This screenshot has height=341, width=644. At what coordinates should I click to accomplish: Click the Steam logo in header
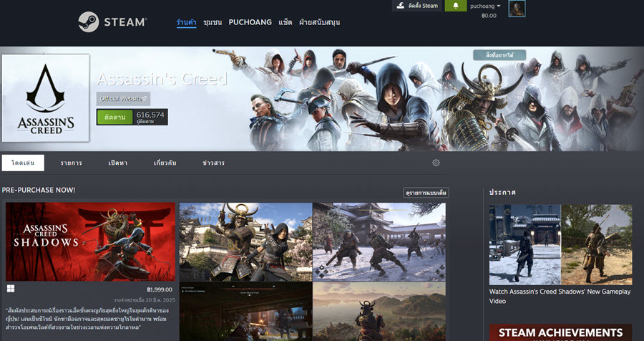coord(112,21)
